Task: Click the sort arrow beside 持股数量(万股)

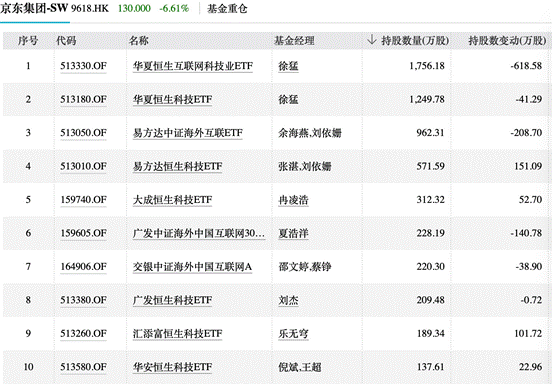Action: [x=372, y=40]
